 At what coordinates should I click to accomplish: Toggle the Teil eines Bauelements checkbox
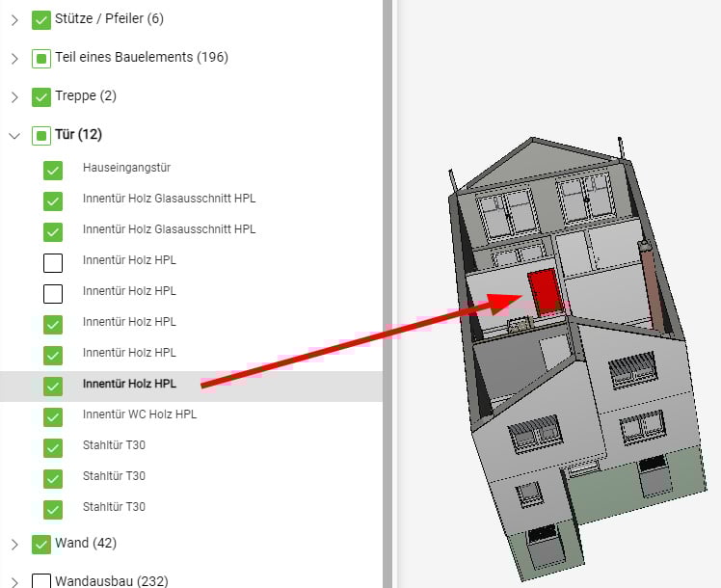tap(41, 59)
